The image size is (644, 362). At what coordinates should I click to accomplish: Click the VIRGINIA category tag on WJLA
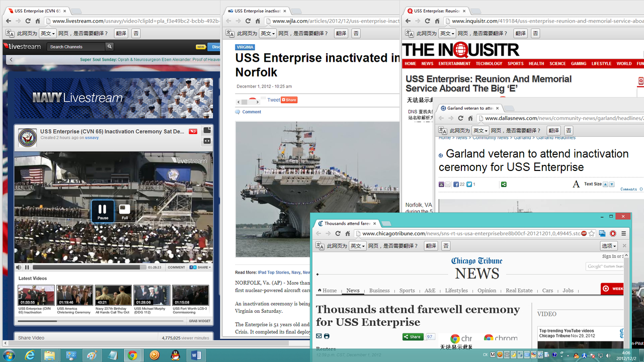tap(245, 47)
